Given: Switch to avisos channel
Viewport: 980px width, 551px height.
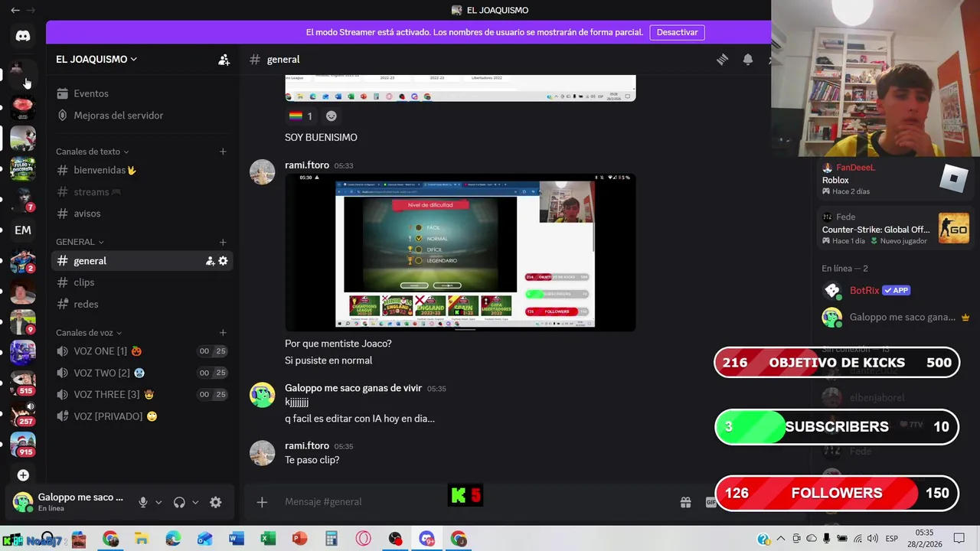Looking at the screenshot, I should tap(142, 214).
